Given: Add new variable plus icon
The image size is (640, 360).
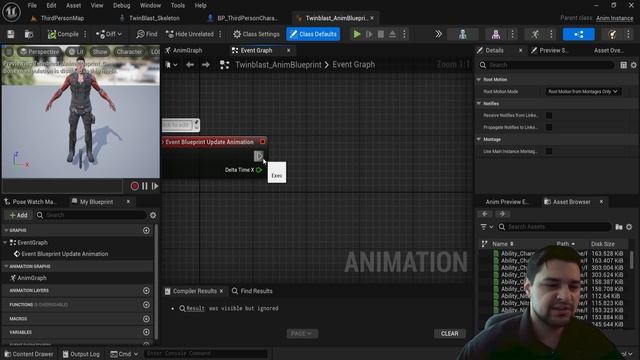Looking at the screenshot, I should pyautogui.click(x=146, y=332).
